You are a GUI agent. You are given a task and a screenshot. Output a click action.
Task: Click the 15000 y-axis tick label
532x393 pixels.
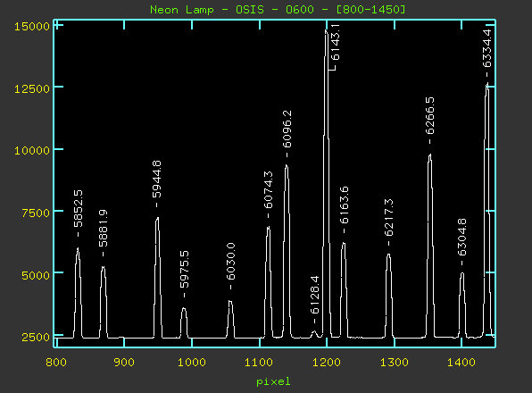pyautogui.click(x=32, y=27)
